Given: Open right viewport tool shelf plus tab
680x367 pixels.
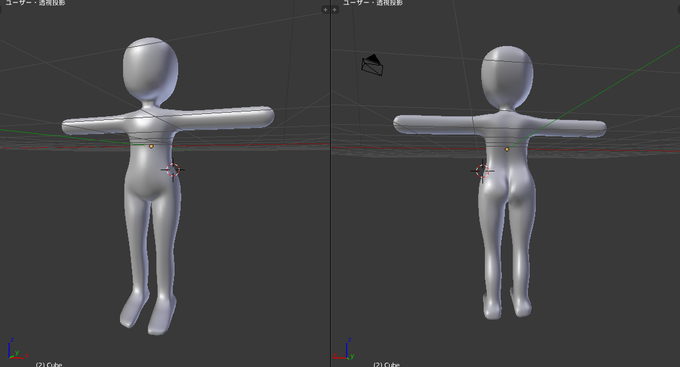Looking at the screenshot, I should point(335,10).
